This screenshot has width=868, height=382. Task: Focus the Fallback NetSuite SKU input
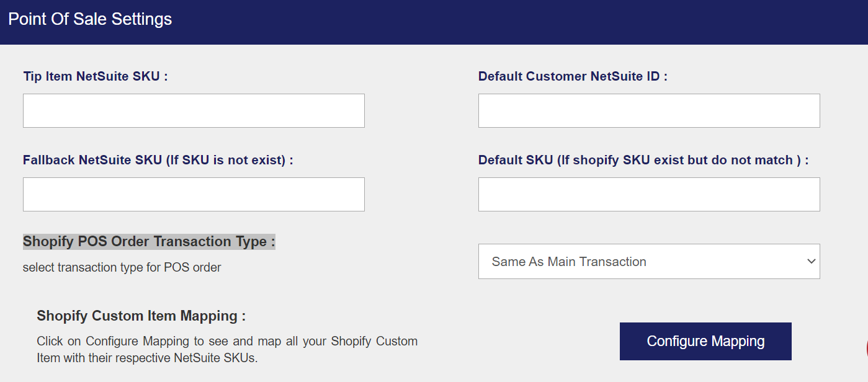[x=194, y=195]
